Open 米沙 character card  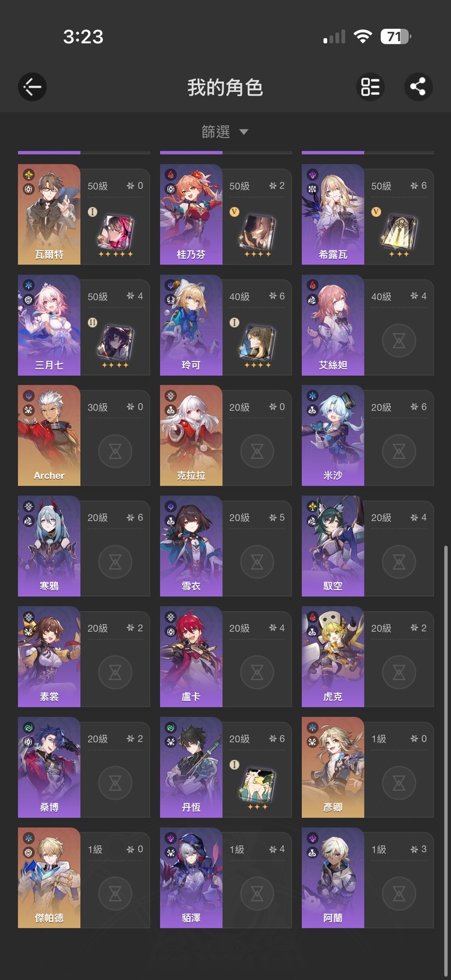click(367, 436)
